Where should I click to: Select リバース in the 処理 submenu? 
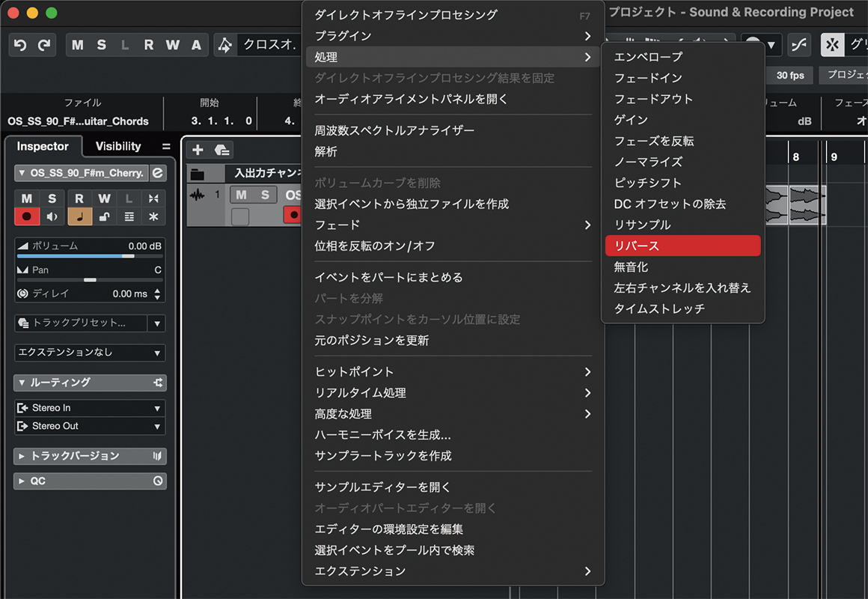tap(682, 246)
